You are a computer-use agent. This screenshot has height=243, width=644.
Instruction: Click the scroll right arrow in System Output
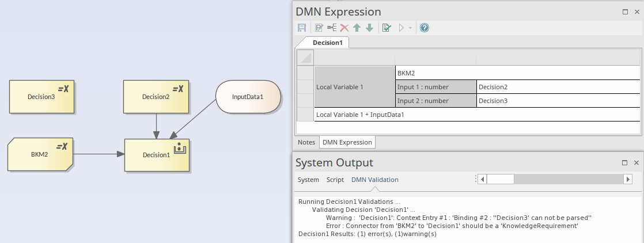[628, 179]
